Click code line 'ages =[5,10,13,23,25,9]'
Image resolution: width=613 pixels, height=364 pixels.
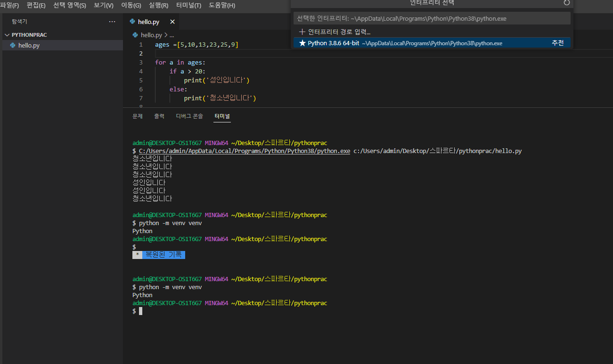click(x=196, y=44)
